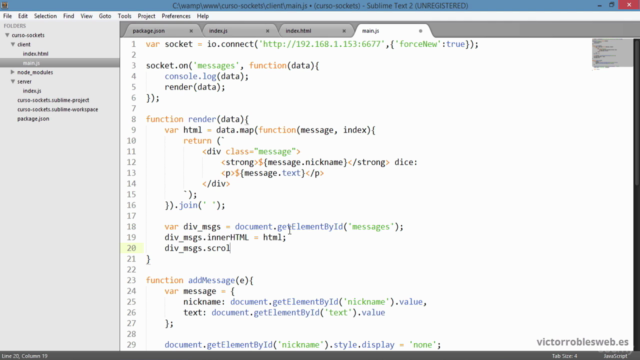
Task: Click the curso-sockets root folder name
Action: pyautogui.click(x=28, y=35)
